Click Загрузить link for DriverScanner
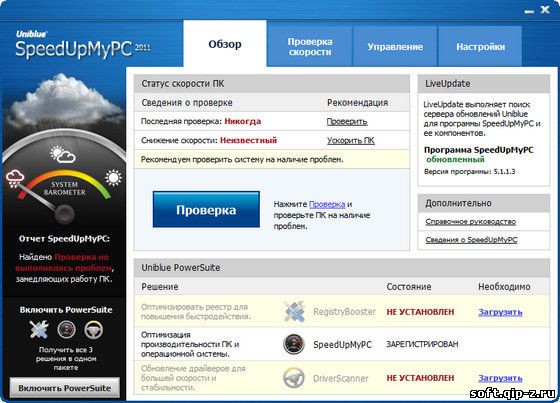 pos(500,378)
